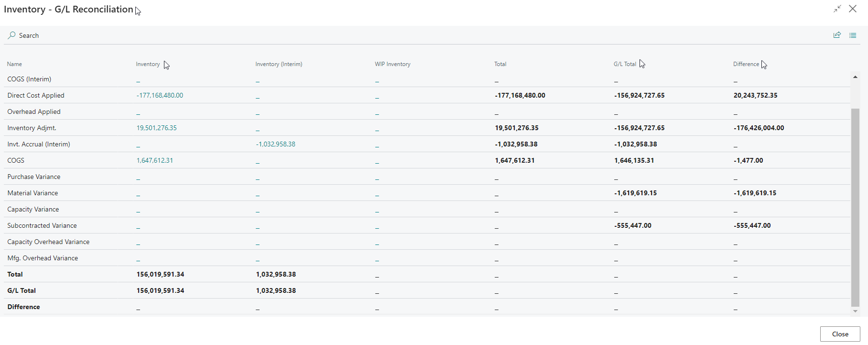
Task: Click the G/L Total column header
Action: tap(625, 64)
